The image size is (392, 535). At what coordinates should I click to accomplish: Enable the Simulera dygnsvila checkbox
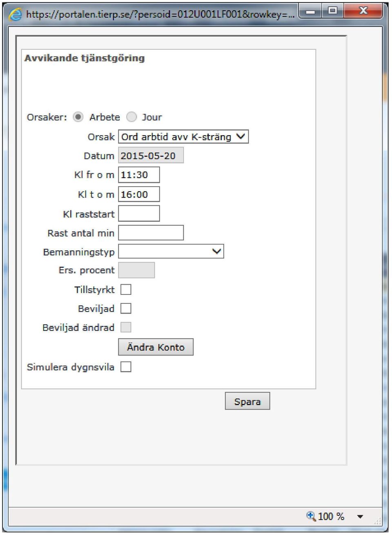[126, 367]
